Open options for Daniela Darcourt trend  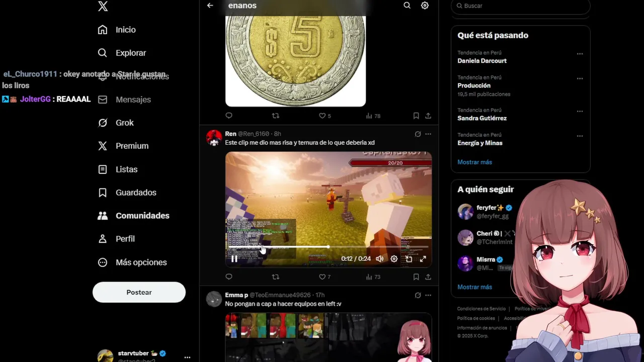[580, 54]
